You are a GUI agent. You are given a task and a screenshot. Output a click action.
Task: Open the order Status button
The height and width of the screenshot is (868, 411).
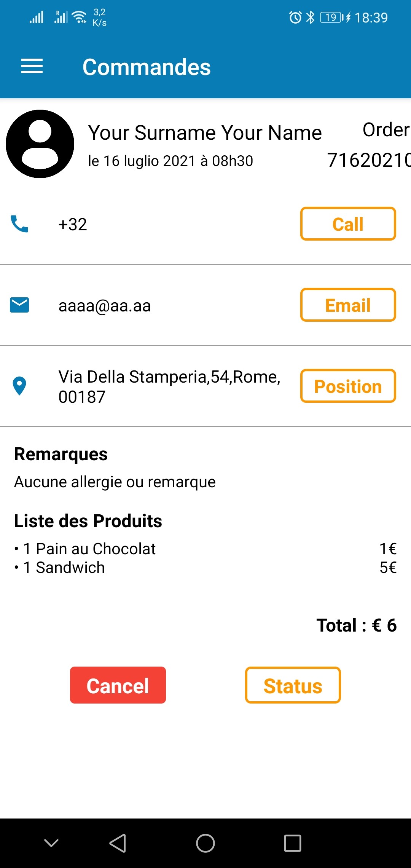(x=293, y=685)
